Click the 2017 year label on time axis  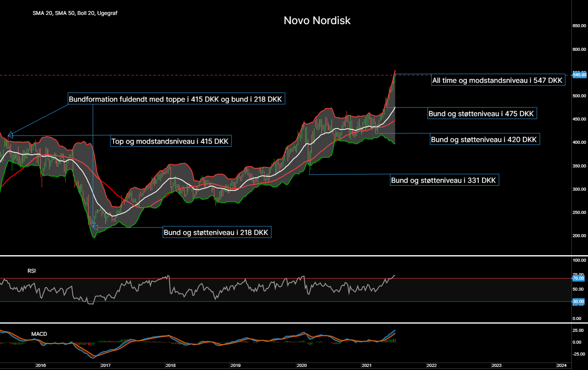point(106,365)
